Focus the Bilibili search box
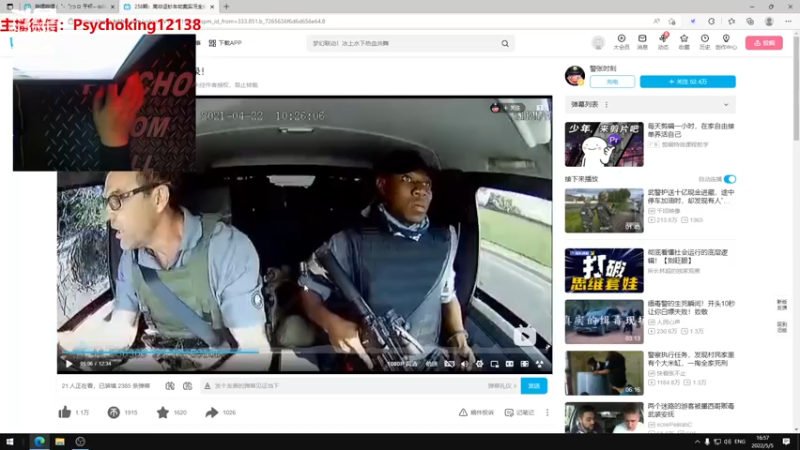Image resolution: width=800 pixels, height=450 pixels. click(x=405, y=43)
